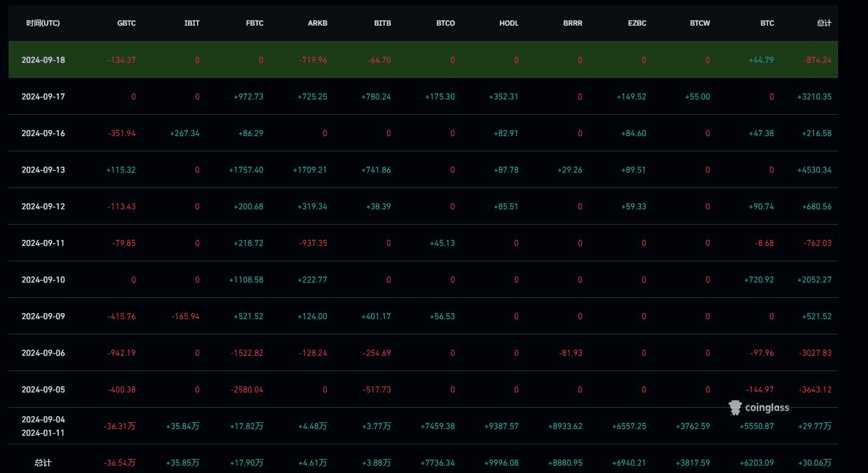
Task: Click the BRRR column header
Action: 573,23
